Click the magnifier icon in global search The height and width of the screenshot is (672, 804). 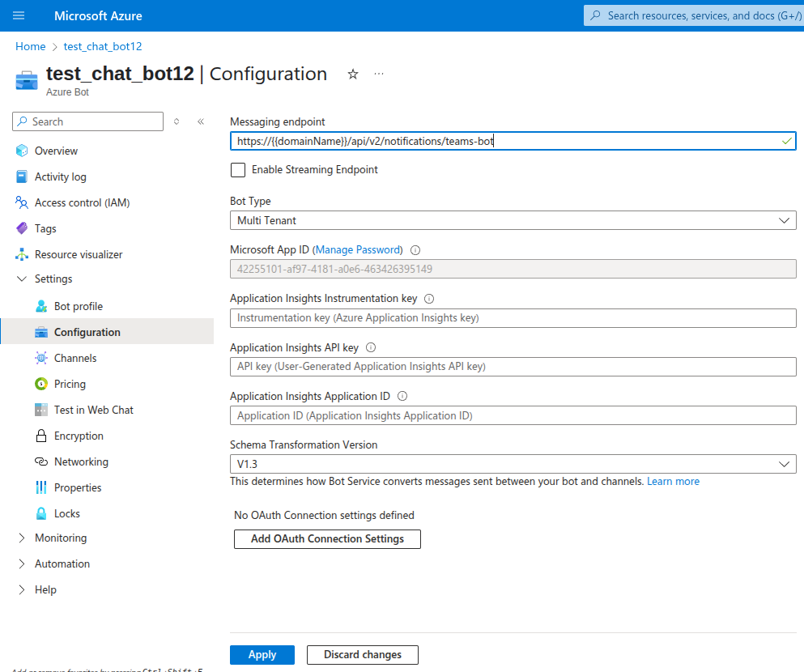595,15
